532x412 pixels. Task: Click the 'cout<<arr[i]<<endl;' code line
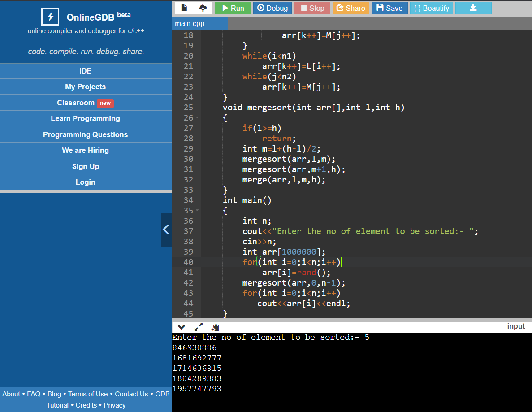303,304
